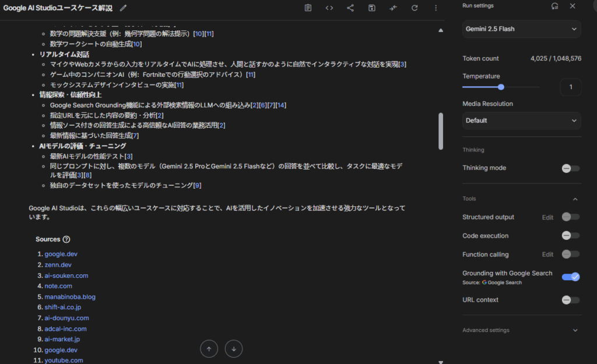Click citation [2] after 指定URLを元にした内容の要約・分析

click(x=160, y=116)
